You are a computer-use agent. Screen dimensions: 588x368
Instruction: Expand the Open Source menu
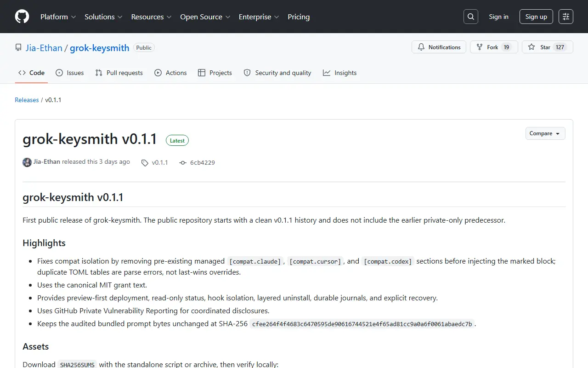(205, 17)
